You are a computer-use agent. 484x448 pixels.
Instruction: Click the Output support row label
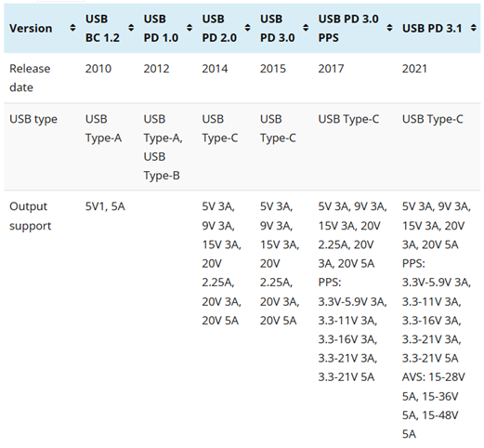(x=31, y=216)
